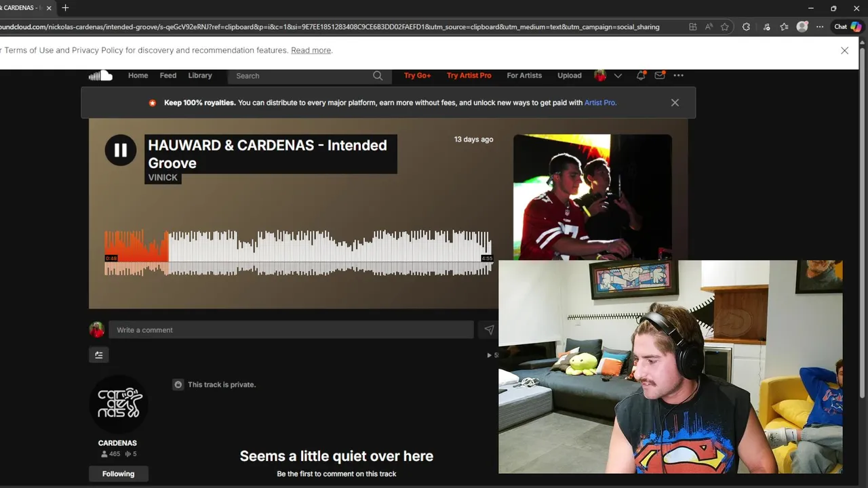Open the SoundCloud three-dots more menu
Image resolution: width=868 pixels, height=488 pixels.
(x=679, y=75)
